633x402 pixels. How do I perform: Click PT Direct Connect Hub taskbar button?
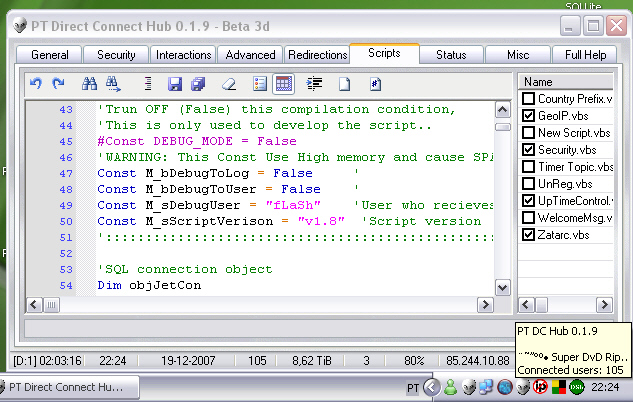pyautogui.click(x=67, y=387)
